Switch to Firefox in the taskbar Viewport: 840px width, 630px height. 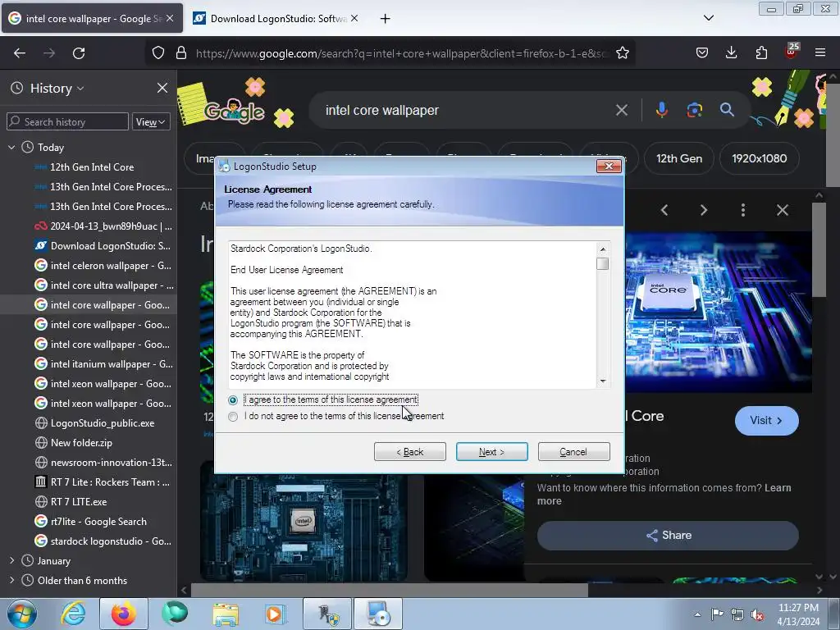[x=124, y=614]
